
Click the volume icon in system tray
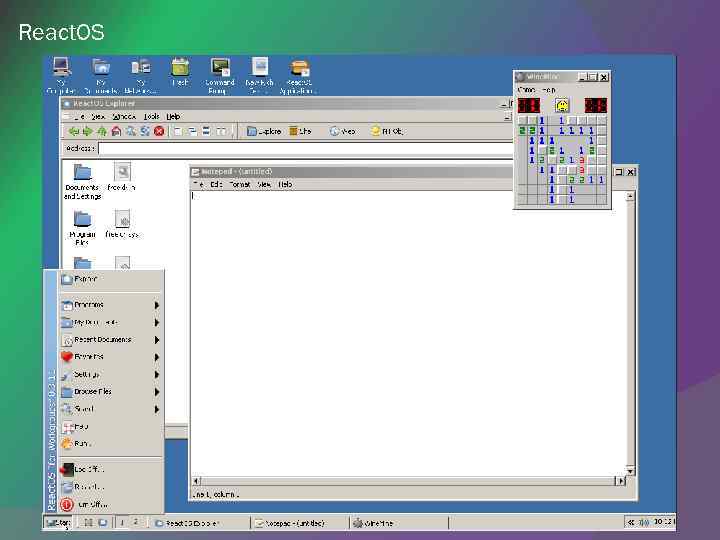click(x=644, y=523)
